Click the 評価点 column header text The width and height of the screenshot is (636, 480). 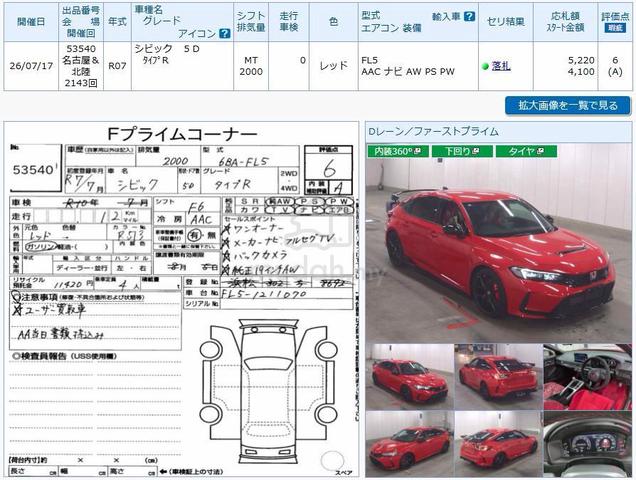coord(615,16)
